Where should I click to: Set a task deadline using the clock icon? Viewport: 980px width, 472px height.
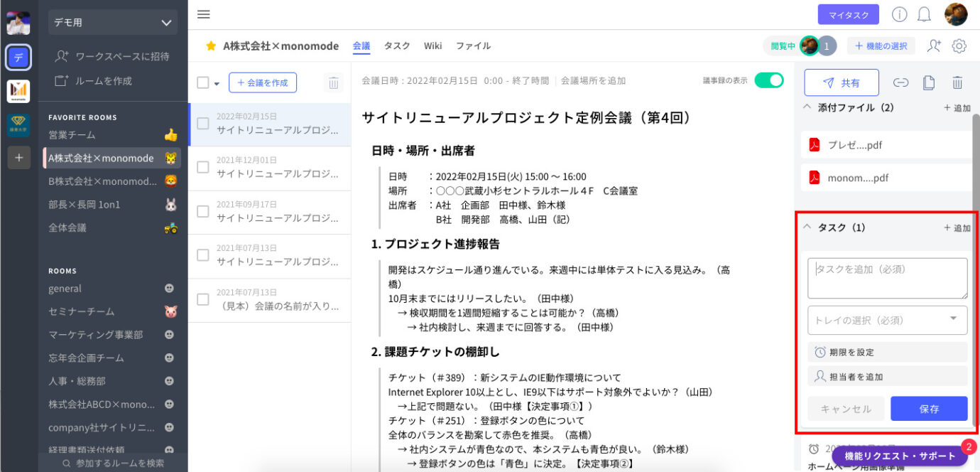coord(820,352)
